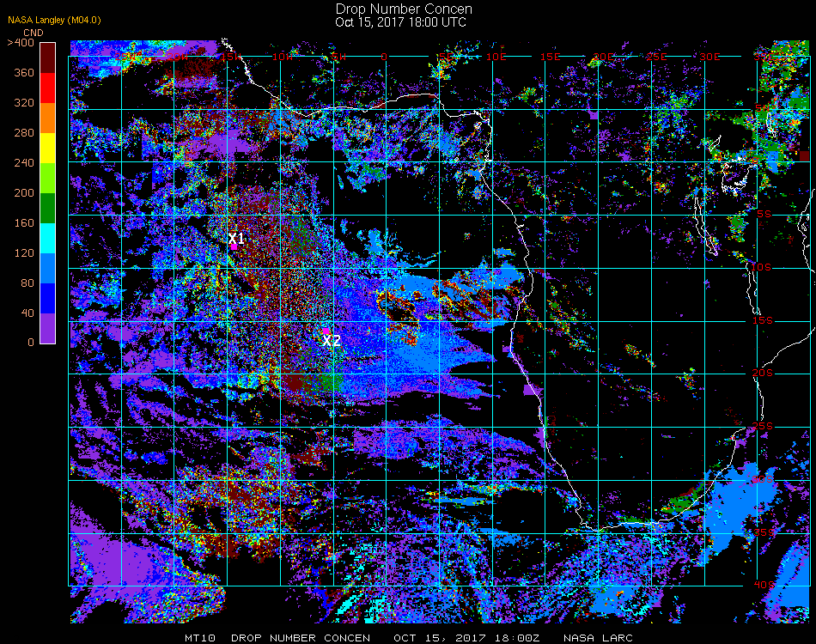Image resolution: width=816 pixels, height=644 pixels.
Task: Click the '15W' longitude label
Action: pyautogui.click(x=230, y=58)
